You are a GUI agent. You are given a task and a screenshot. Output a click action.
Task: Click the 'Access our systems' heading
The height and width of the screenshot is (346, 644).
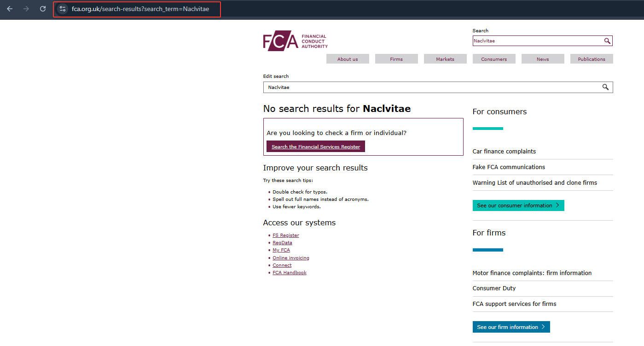299,223
